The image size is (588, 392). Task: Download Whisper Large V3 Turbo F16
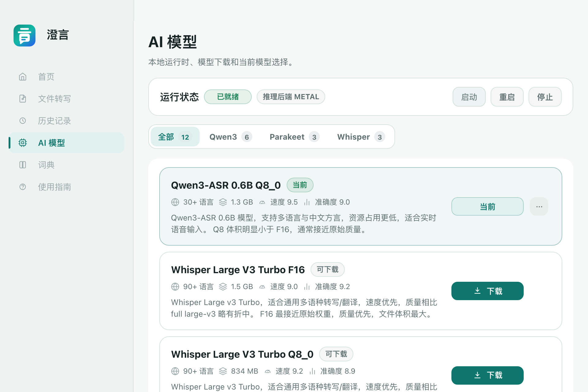[488, 291]
